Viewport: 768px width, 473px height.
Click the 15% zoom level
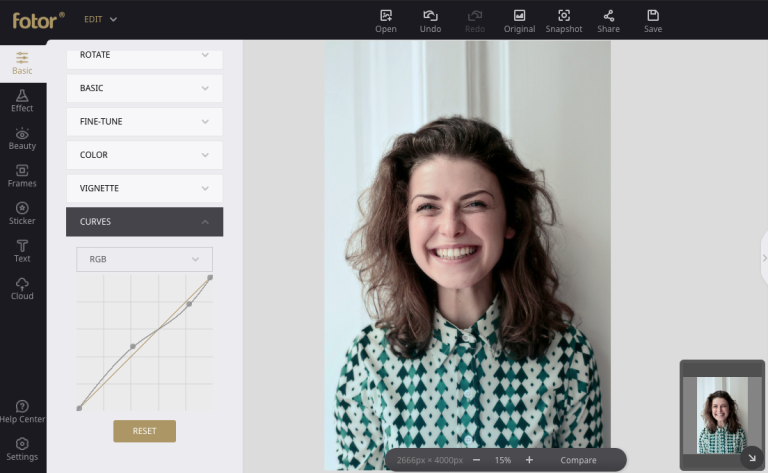point(503,460)
